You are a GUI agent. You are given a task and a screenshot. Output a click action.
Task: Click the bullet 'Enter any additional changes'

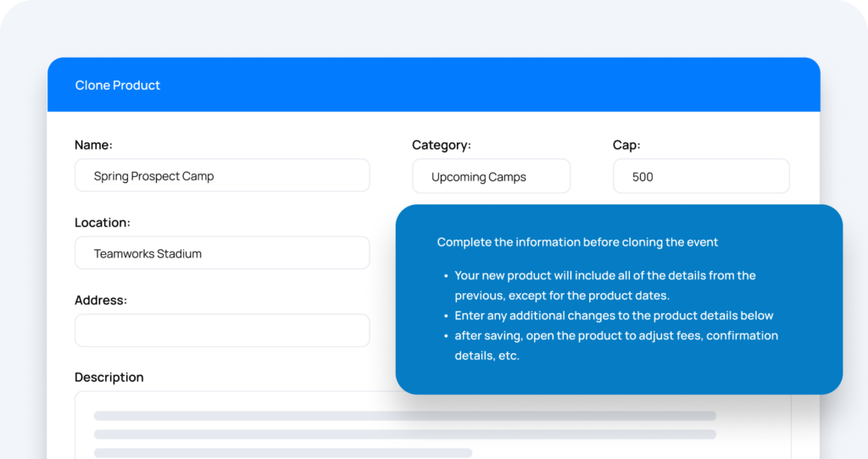point(614,315)
